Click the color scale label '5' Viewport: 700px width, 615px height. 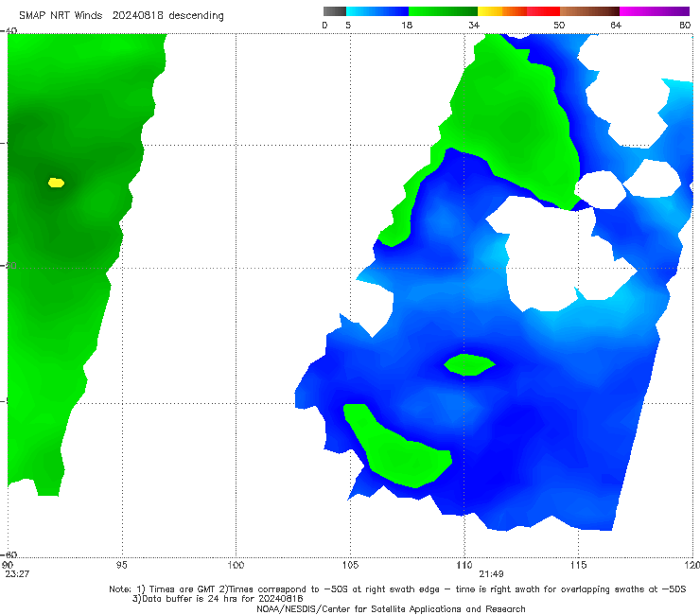click(x=348, y=25)
